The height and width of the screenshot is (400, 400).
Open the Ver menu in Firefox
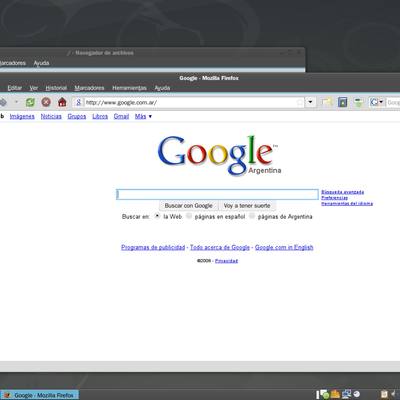(x=34, y=88)
